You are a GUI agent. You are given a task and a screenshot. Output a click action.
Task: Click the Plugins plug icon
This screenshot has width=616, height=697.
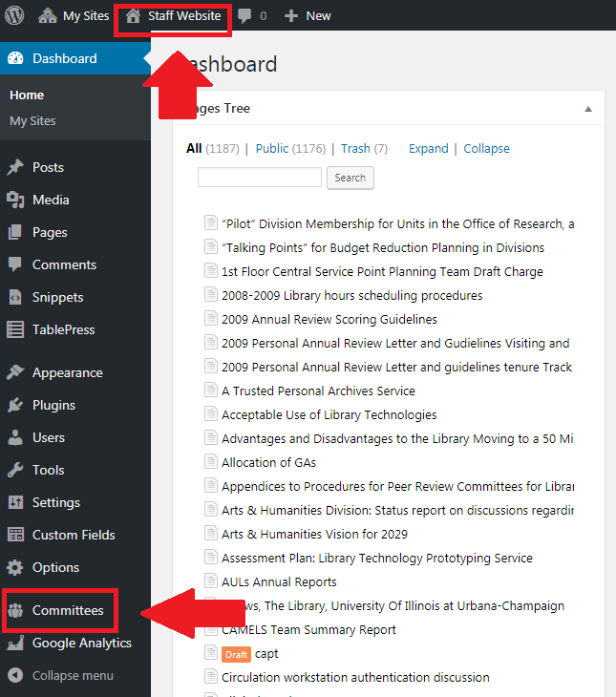pyautogui.click(x=15, y=405)
